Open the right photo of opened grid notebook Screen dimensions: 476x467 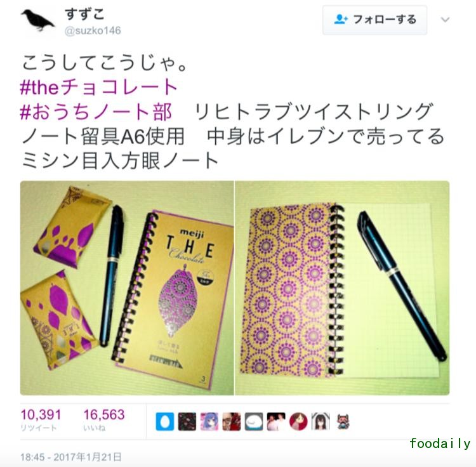[x=342, y=288]
